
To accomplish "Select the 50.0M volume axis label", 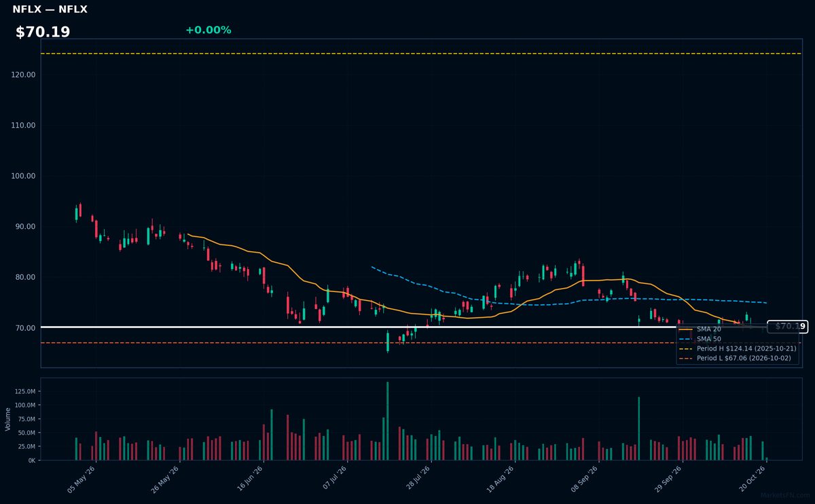I will tap(26, 433).
